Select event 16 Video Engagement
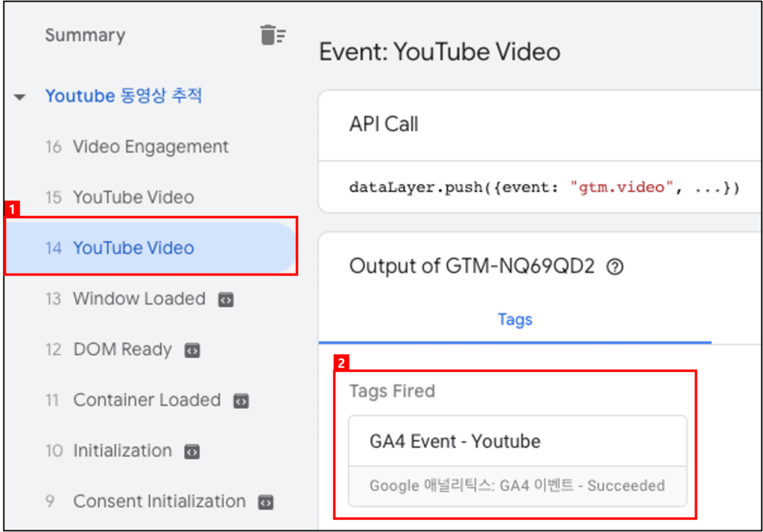763x532 pixels. [137, 147]
